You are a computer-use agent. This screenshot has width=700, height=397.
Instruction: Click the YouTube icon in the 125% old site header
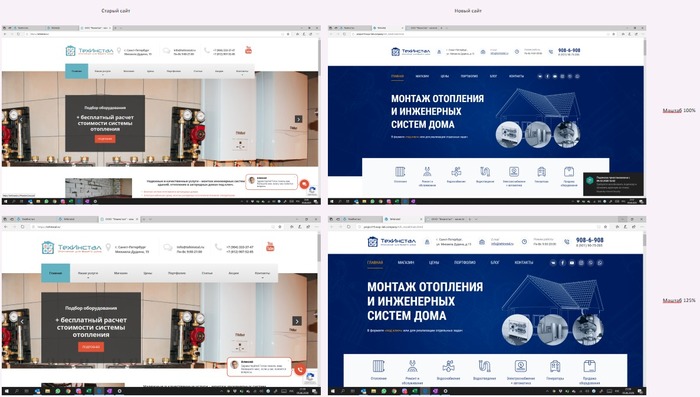click(x=270, y=247)
